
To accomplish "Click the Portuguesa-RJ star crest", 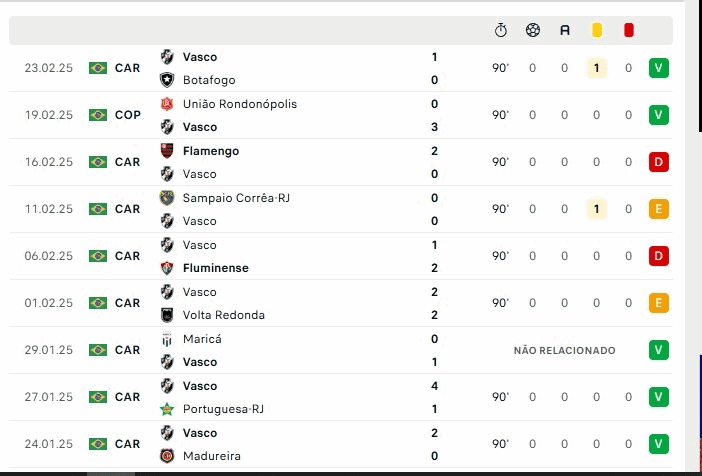I will pos(167,409).
